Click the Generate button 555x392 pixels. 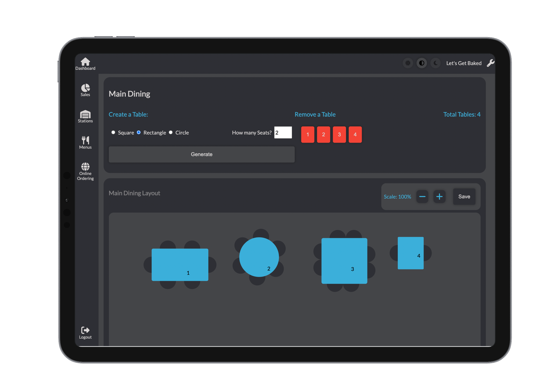pos(201,154)
